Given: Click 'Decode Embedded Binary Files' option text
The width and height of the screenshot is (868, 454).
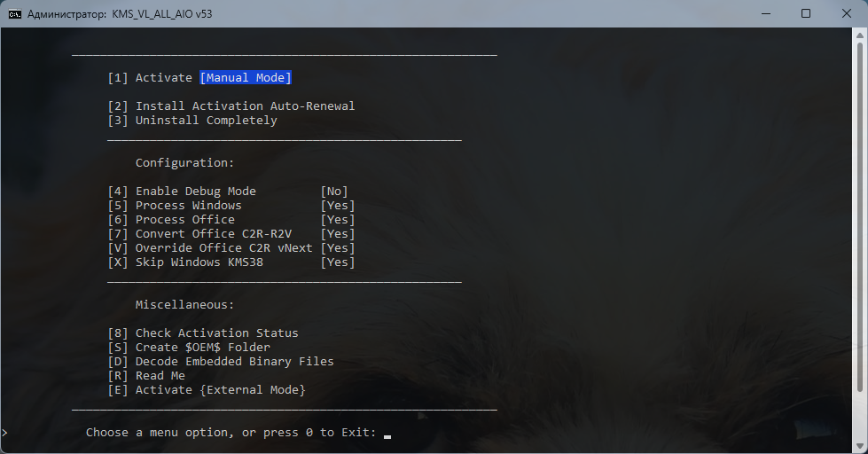Looking at the screenshot, I should tap(234, 362).
